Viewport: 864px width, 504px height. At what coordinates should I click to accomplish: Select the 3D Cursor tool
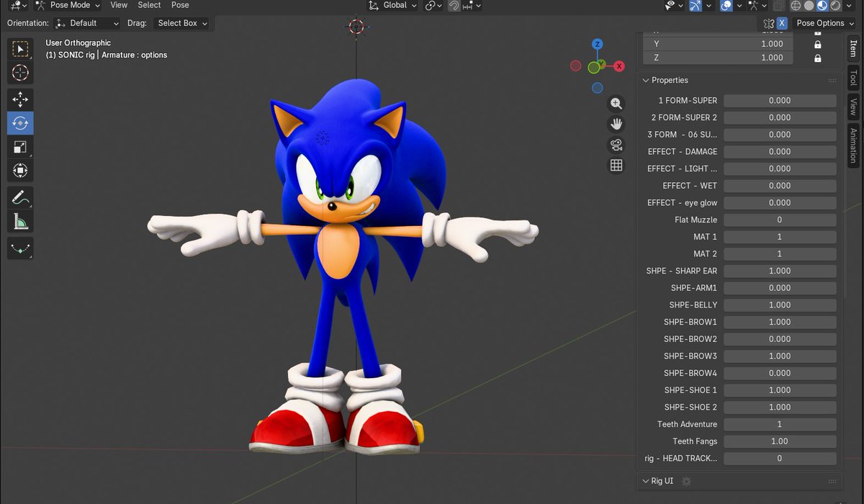[20, 73]
